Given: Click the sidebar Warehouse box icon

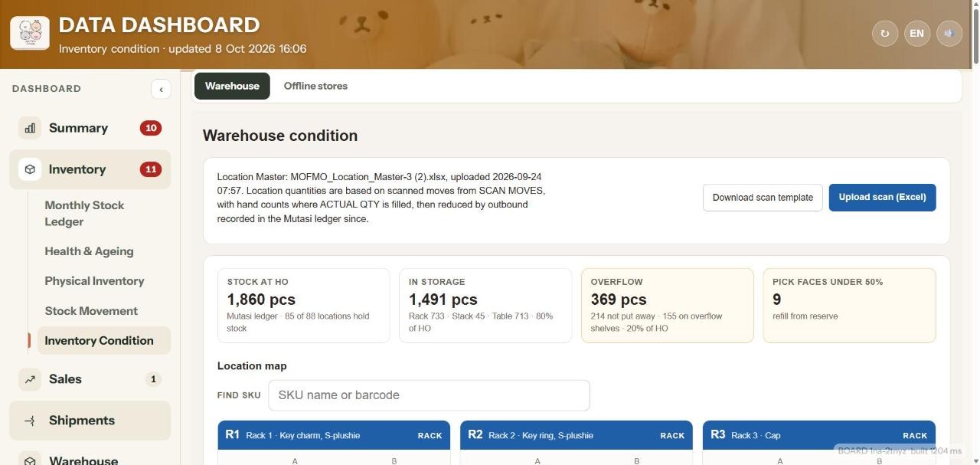Looking at the screenshot, I should 30,460.
